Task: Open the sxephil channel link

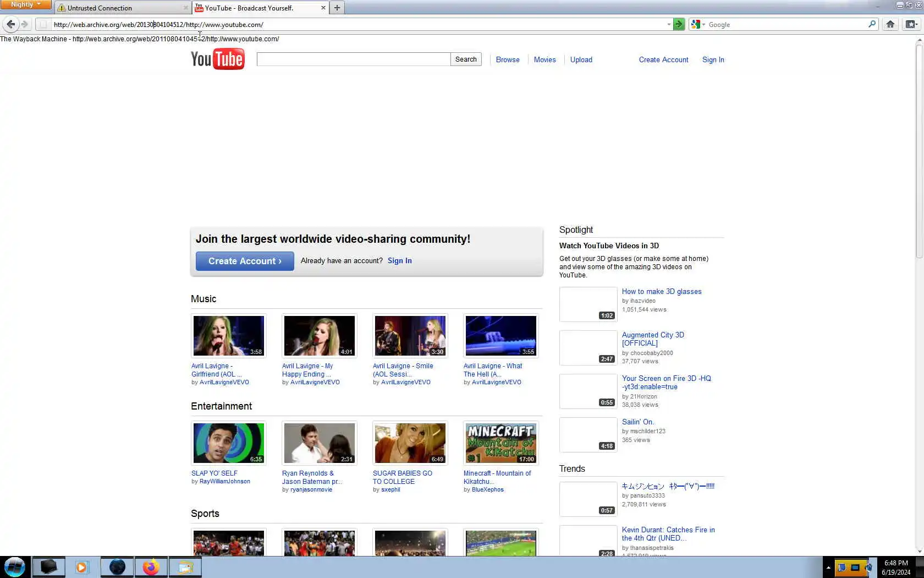Action: click(x=391, y=490)
